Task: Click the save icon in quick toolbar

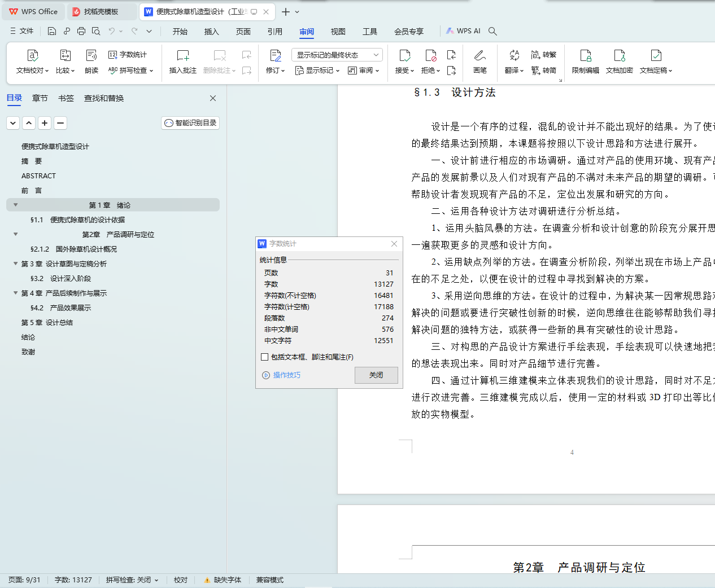Action: coord(52,31)
